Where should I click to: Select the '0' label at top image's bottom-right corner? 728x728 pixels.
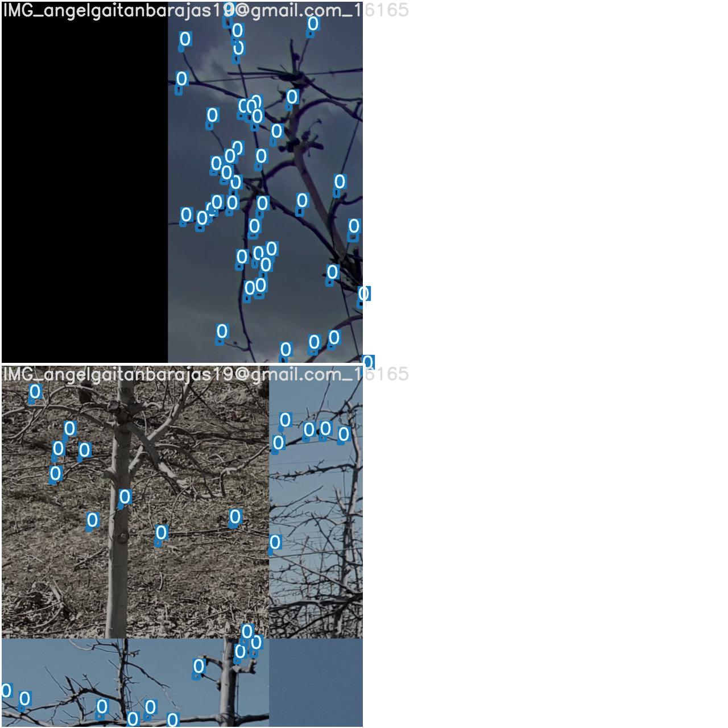368,362
